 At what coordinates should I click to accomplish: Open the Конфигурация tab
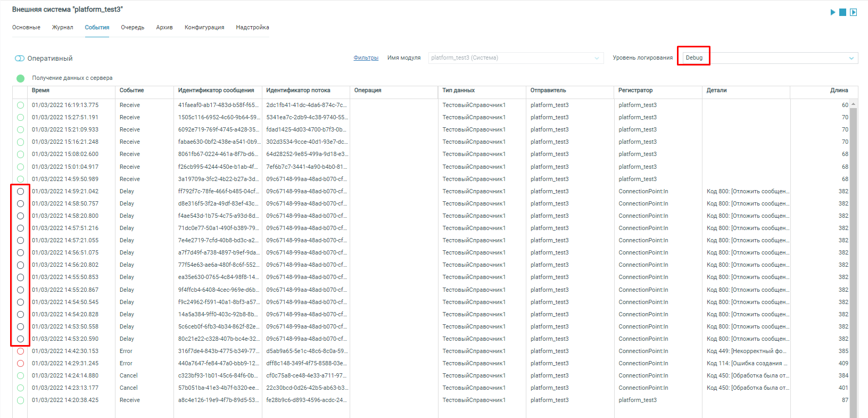tap(204, 28)
